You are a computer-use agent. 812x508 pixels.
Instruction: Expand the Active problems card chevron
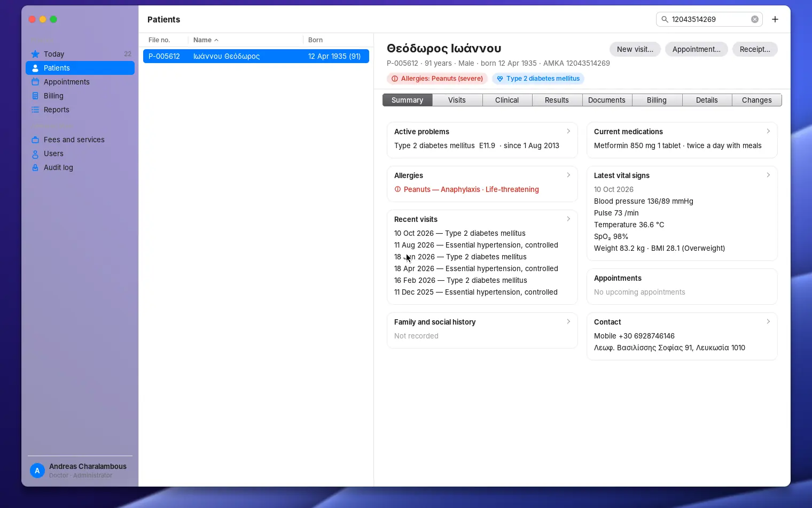(x=568, y=131)
